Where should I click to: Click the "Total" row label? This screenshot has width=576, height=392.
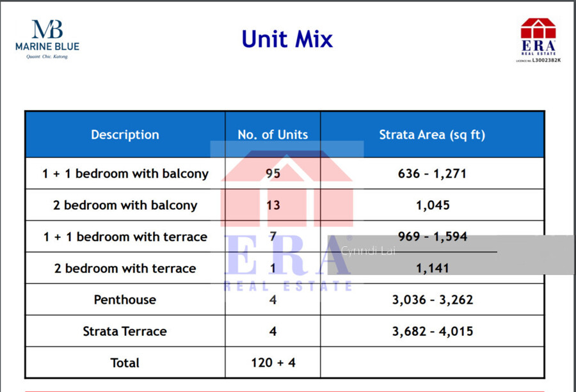pyautogui.click(x=125, y=363)
